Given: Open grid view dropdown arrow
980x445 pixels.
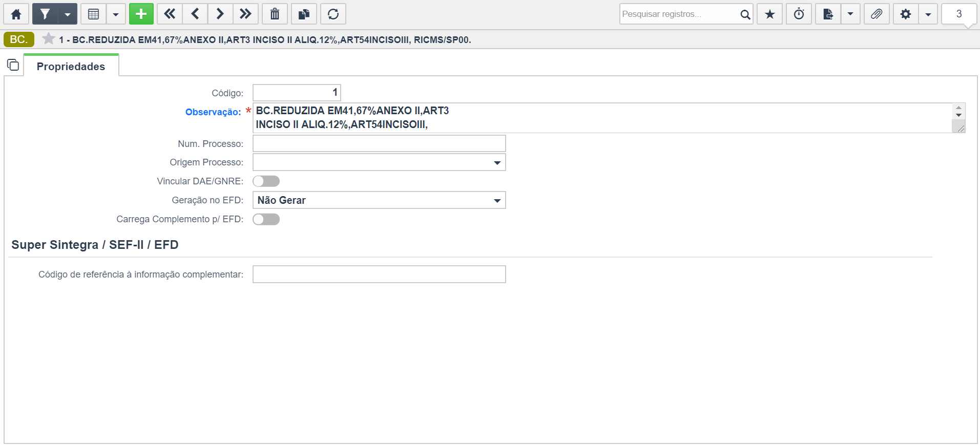Looking at the screenshot, I should (x=116, y=14).
